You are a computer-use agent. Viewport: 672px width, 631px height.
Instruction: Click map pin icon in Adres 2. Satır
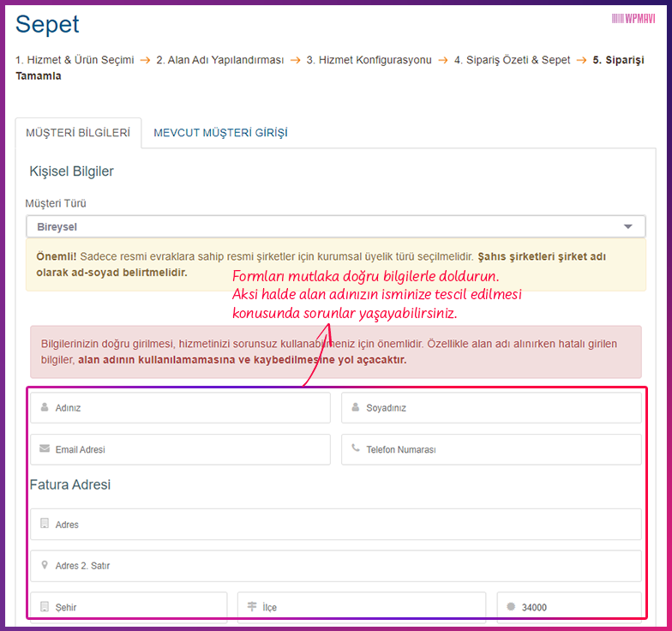pyautogui.click(x=45, y=565)
